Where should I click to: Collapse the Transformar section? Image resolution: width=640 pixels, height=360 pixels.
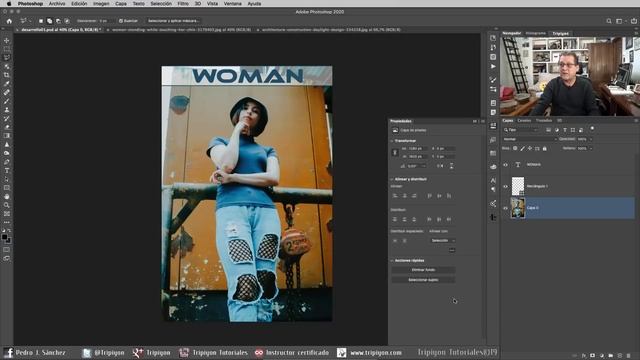(x=391, y=141)
